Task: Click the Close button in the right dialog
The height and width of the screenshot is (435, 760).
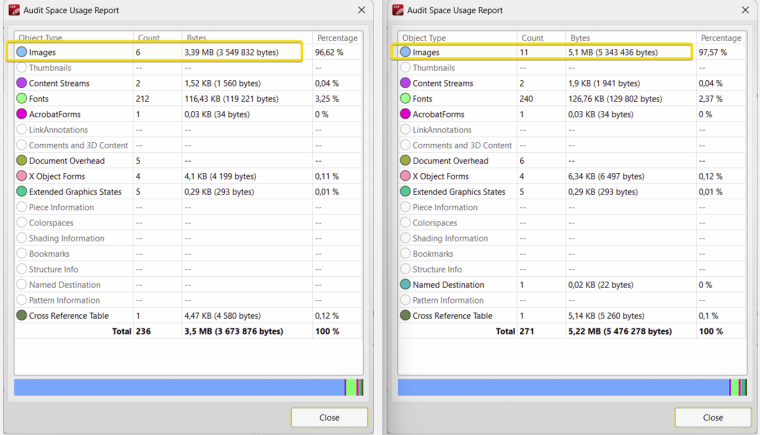Action: click(x=712, y=417)
